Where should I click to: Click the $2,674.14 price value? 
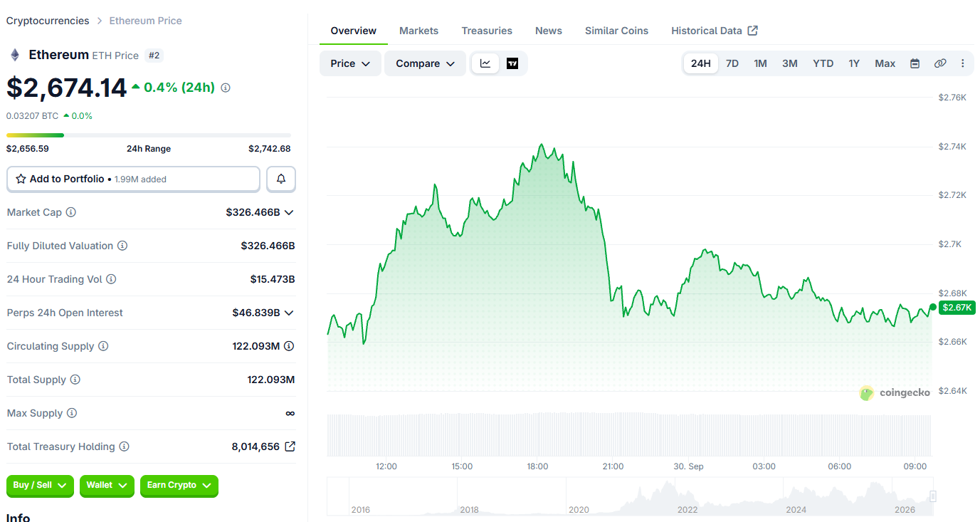pyautogui.click(x=67, y=88)
